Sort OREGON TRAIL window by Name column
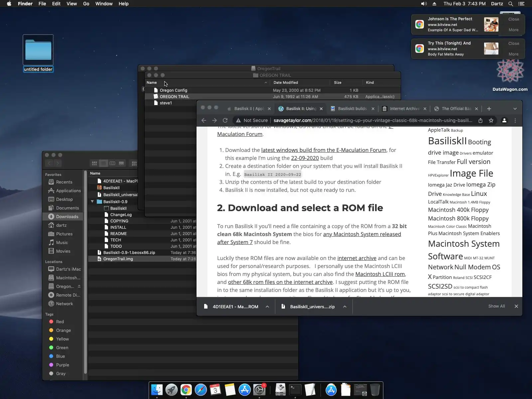Viewport: 532px width, 399px height. point(207,82)
